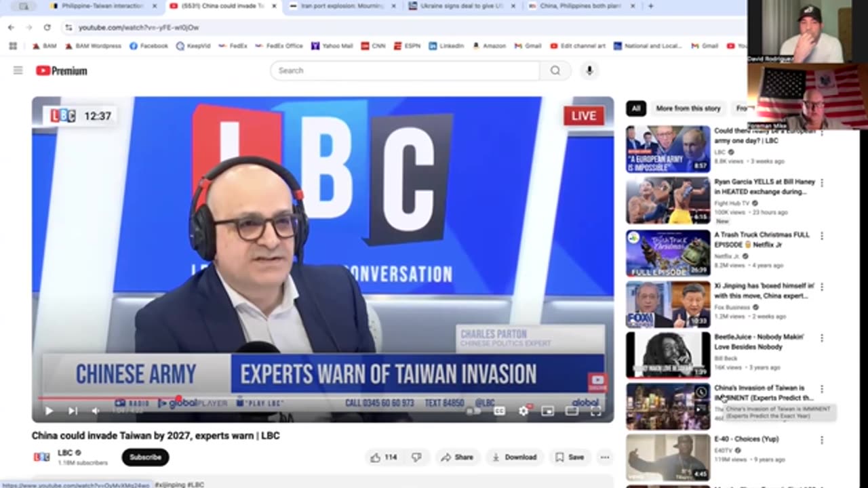Like the video with 114 likes

point(384,457)
